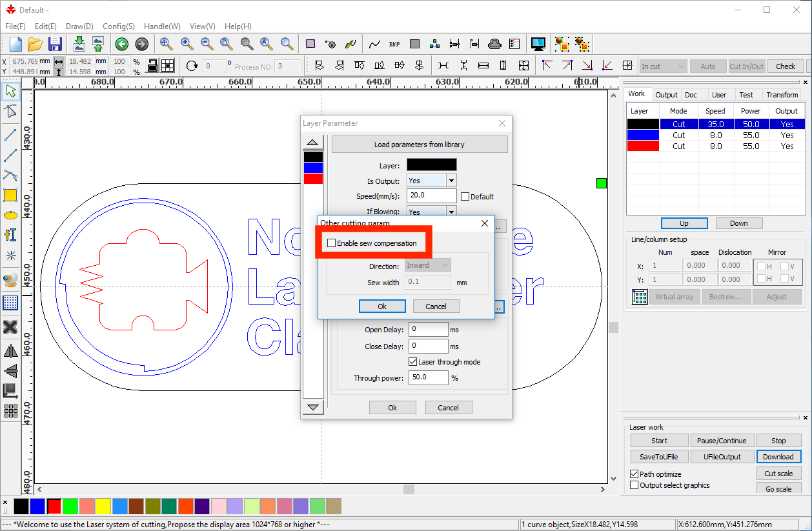Open the Config(S) menu
The height and width of the screenshot is (531, 812).
point(118,26)
